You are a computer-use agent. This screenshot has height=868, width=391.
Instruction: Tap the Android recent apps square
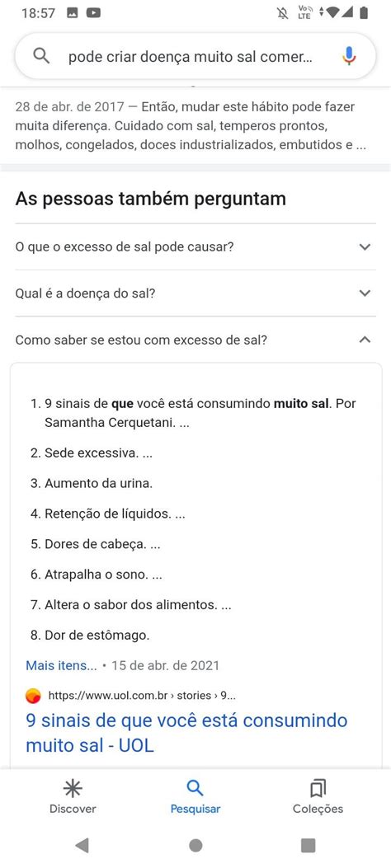[x=308, y=845]
